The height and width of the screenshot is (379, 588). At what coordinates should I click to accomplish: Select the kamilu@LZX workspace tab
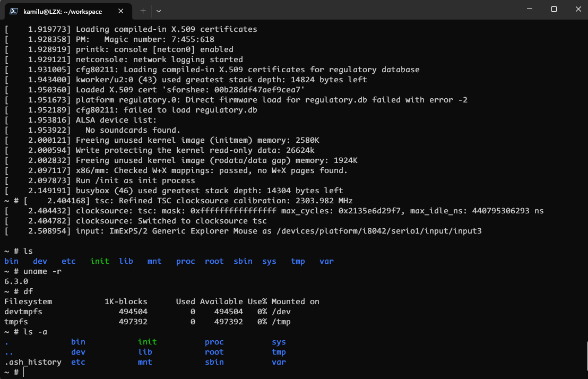(68, 11)
